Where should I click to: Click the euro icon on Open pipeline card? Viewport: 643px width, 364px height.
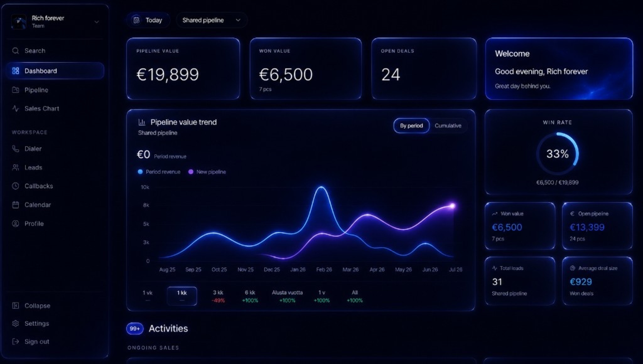[572, 214]
